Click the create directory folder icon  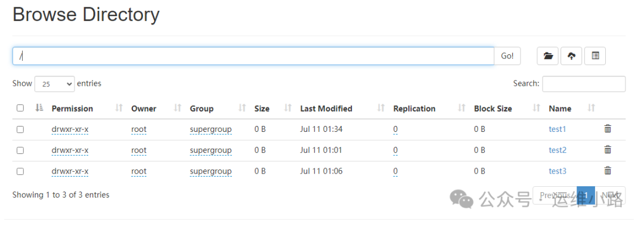(x=547, y=56)
